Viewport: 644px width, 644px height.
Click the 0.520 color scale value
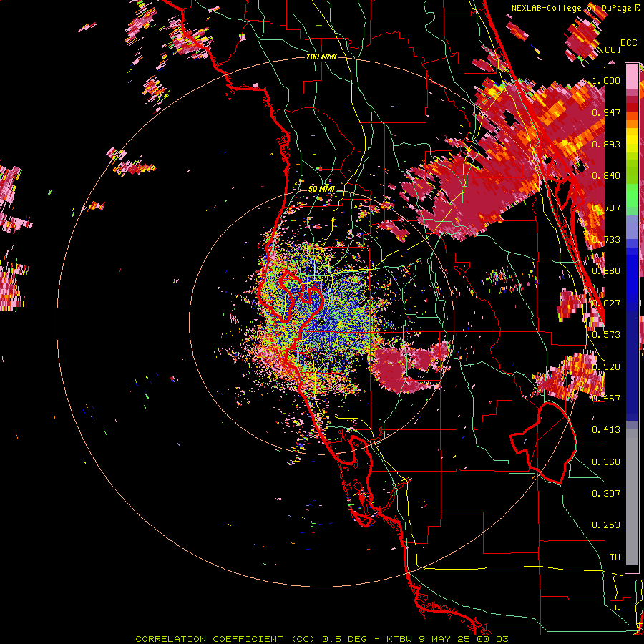(x=606, y=367)
